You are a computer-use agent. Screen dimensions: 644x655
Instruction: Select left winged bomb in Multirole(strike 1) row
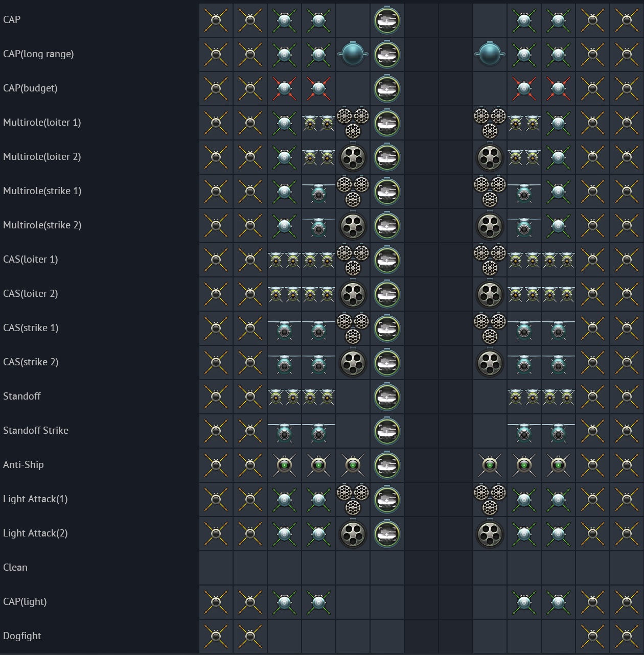coord(318,192)
